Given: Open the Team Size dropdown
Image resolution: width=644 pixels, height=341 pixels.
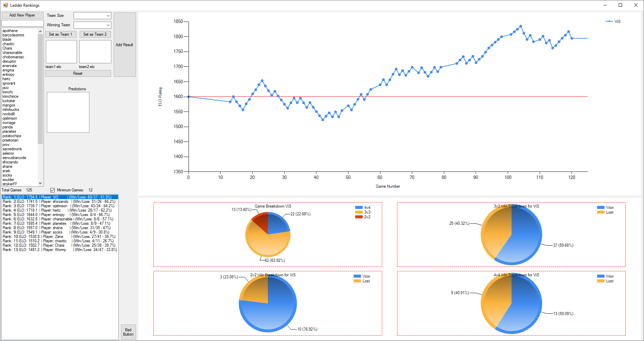Looking at the screenshot, I should [x=92, y=15].
